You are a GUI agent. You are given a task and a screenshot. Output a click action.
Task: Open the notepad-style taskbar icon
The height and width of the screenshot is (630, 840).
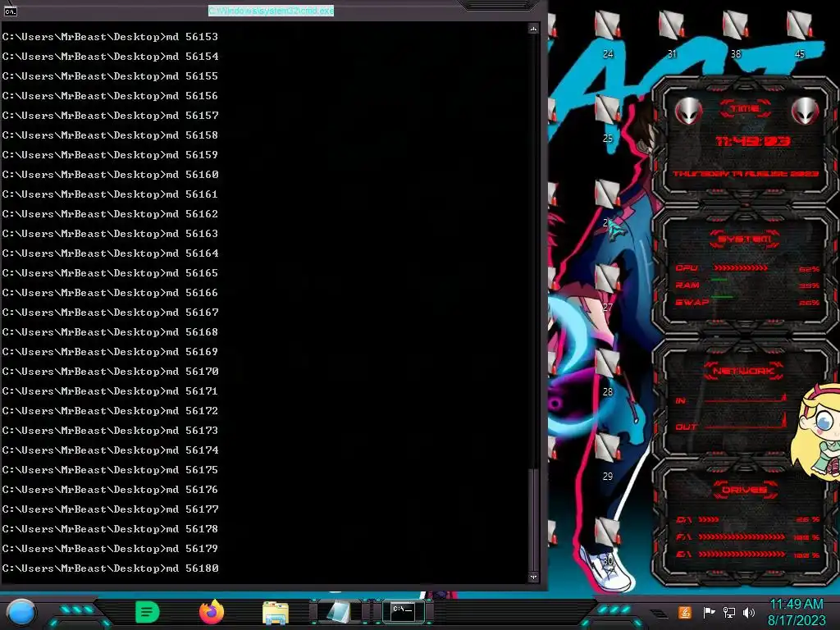tap(339, 612)
